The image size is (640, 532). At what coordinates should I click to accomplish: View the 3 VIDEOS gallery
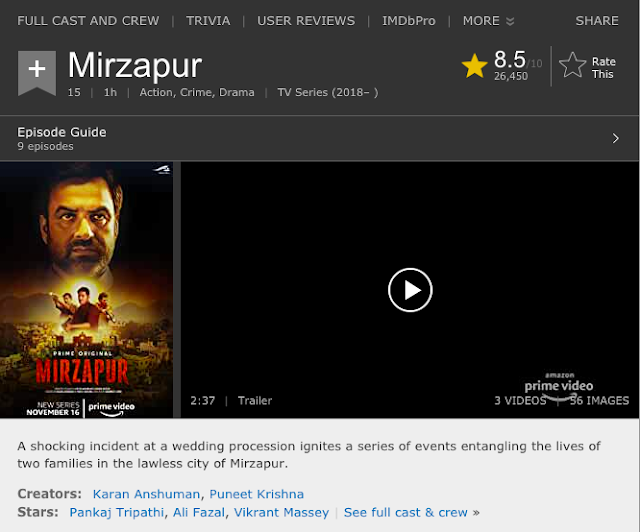pos(520,401)
